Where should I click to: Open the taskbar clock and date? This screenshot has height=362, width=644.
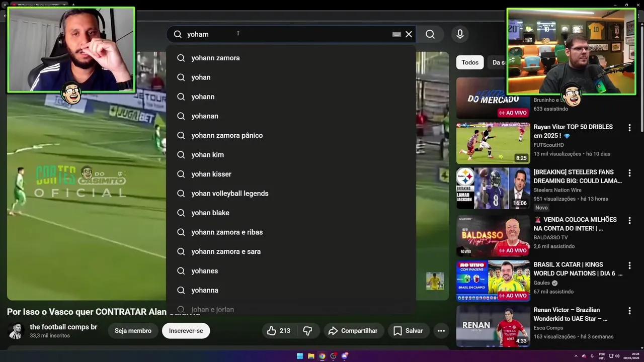pos(630,356)
